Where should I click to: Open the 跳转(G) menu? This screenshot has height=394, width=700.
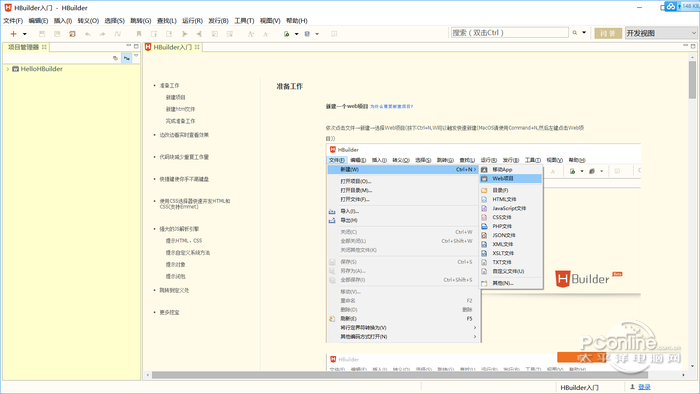pos(141,21)
